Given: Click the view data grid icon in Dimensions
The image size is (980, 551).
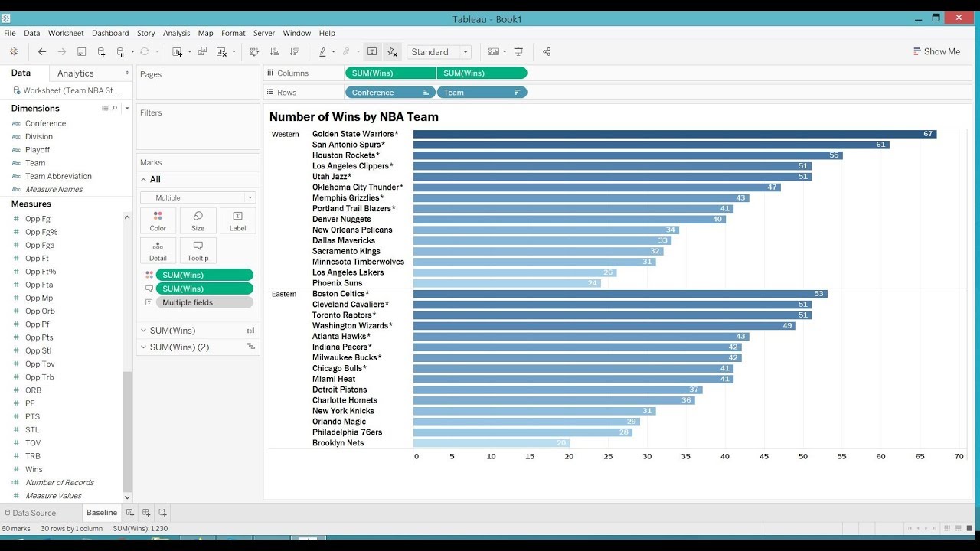Looking at the screenshot, I should pyautogui.click(x=106, y=109).
